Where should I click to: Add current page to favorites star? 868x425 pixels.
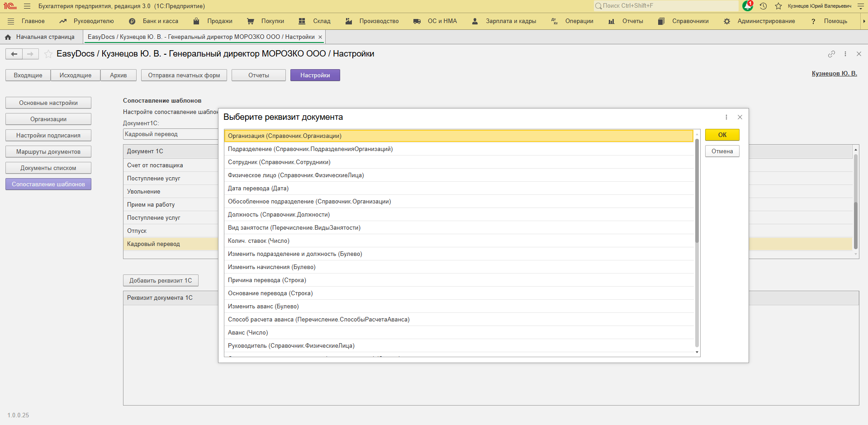click(x=48, y=54)
